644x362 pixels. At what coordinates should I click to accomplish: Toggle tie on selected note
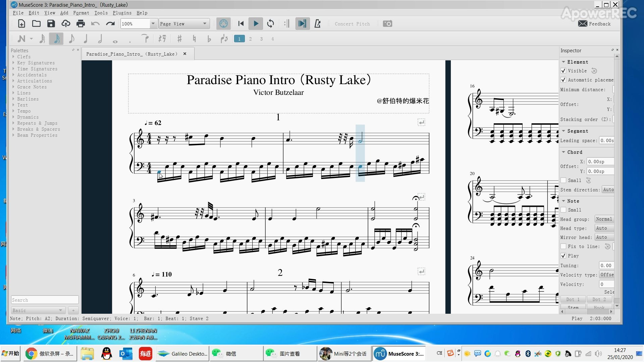point(145,39)
